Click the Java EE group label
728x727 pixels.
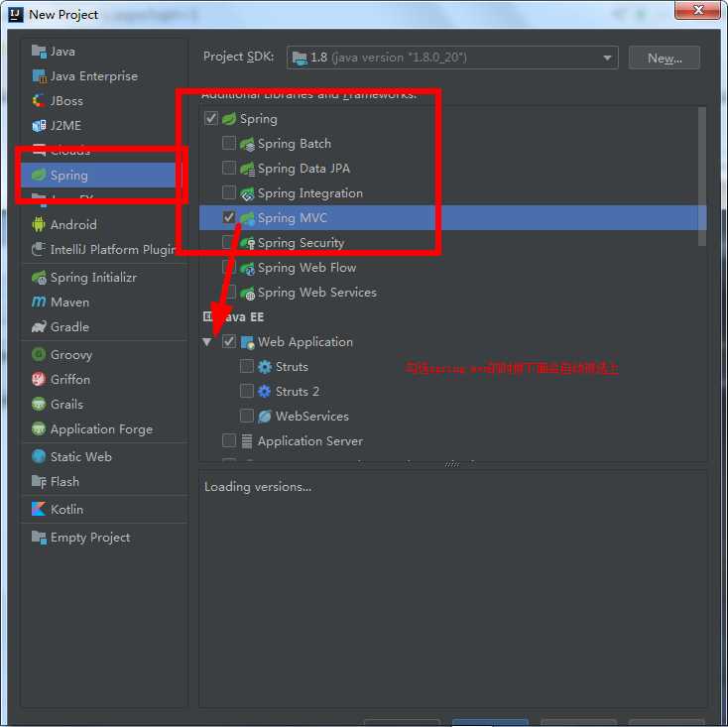pyautogui.click(x=243, y=317)
